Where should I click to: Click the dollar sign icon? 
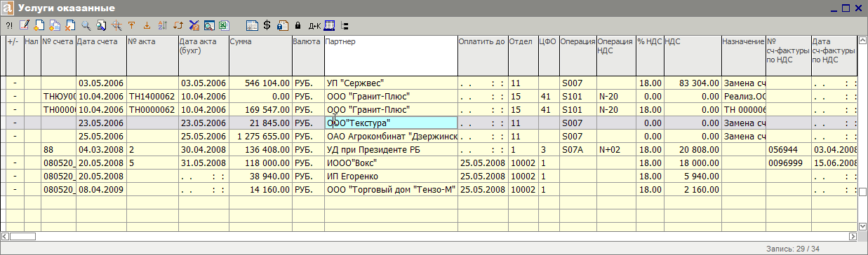267,25
